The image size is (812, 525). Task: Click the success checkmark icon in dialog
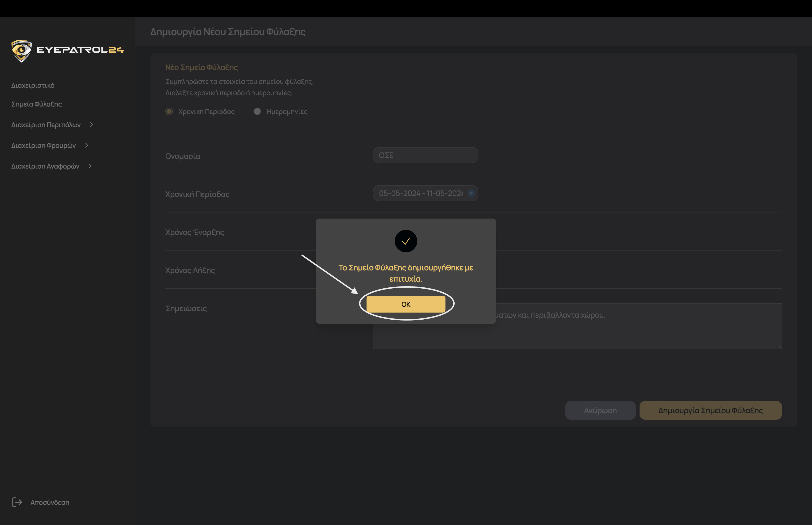click(x=406, y=241)
